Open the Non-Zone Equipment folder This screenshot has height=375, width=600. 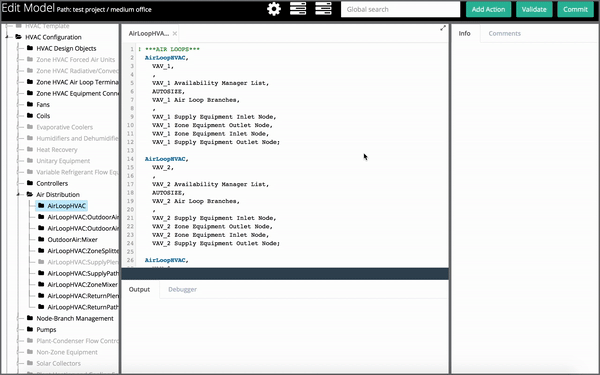click(67, 352)
